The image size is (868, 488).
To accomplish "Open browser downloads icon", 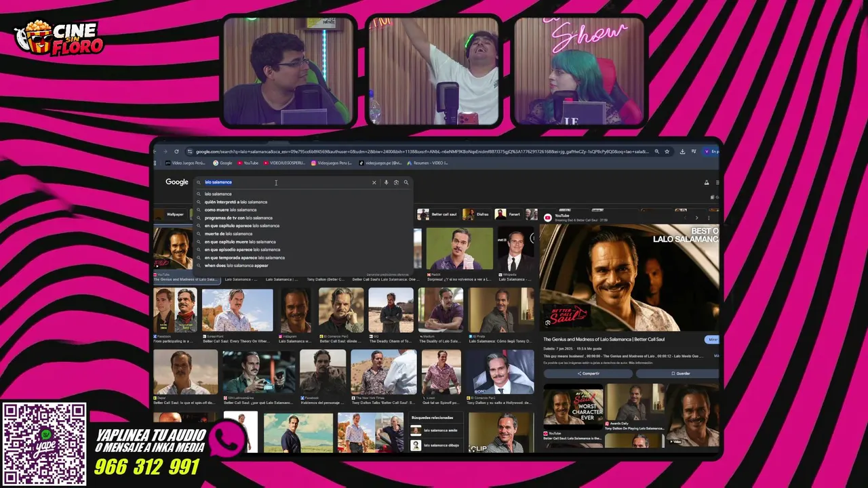I will point(682,152).
